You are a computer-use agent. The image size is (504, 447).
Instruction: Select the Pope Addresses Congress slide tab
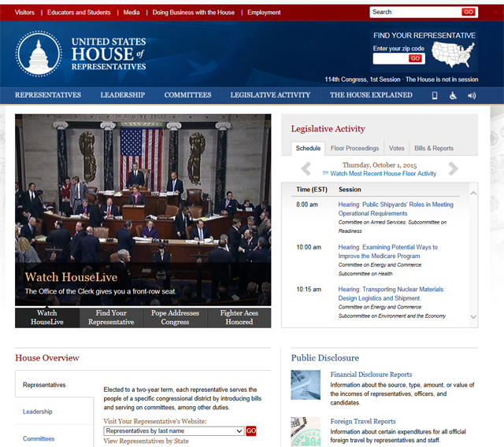[x=175, y=318]
